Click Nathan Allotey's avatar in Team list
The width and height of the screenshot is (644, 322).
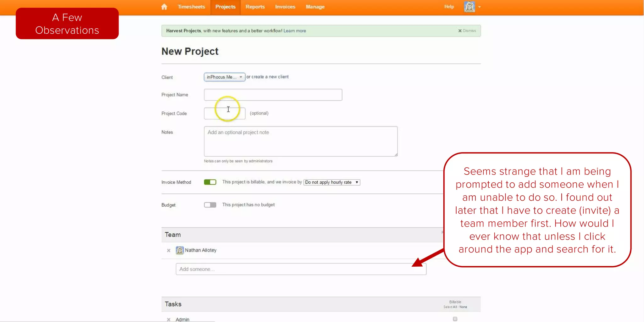[180, 250]
